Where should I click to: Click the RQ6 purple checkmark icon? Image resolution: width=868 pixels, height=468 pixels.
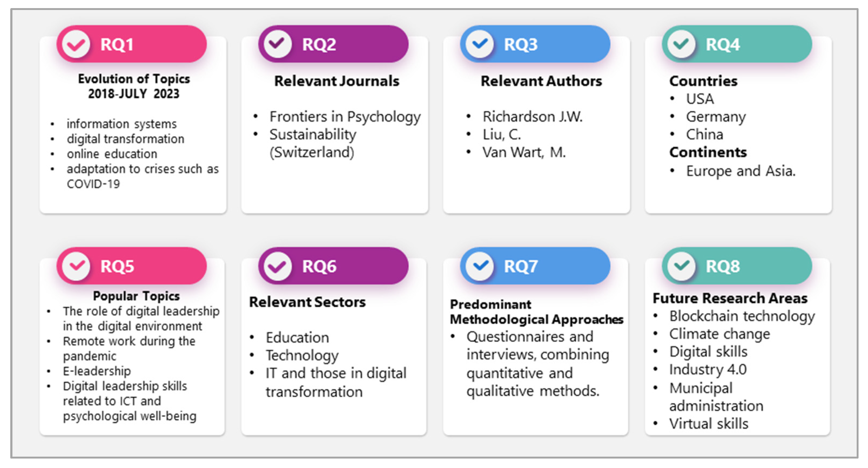277,266
